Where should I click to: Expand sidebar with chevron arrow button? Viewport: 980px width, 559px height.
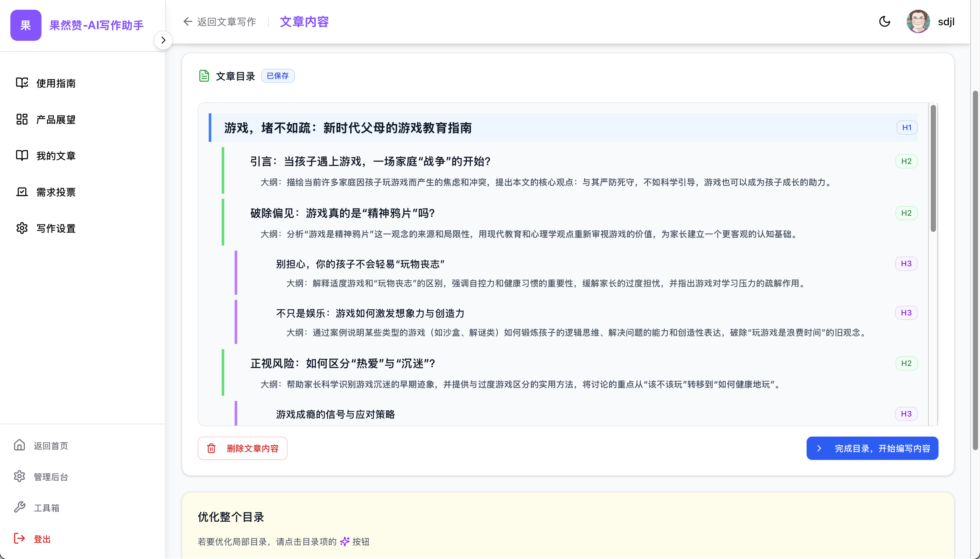coord(163,40)
